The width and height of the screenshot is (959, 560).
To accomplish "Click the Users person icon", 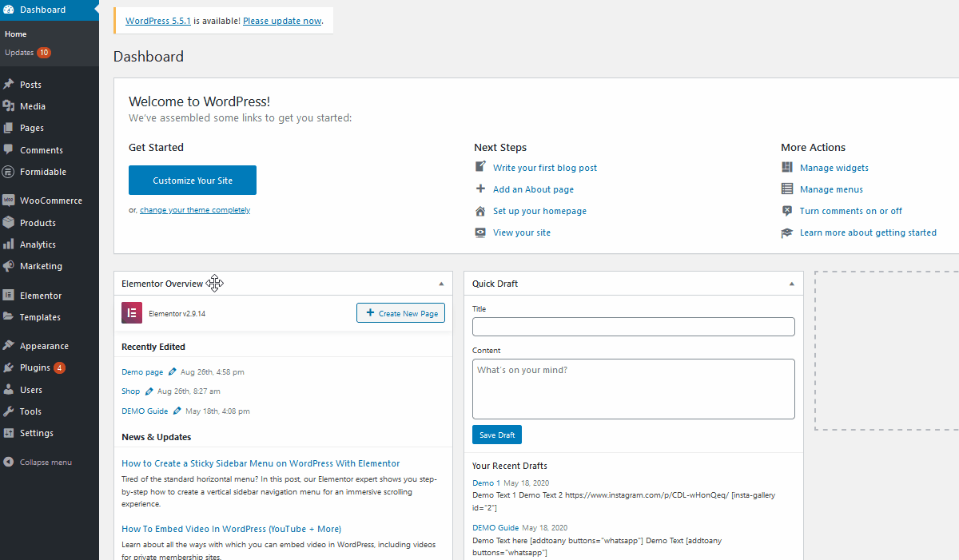I will [9, 390].
